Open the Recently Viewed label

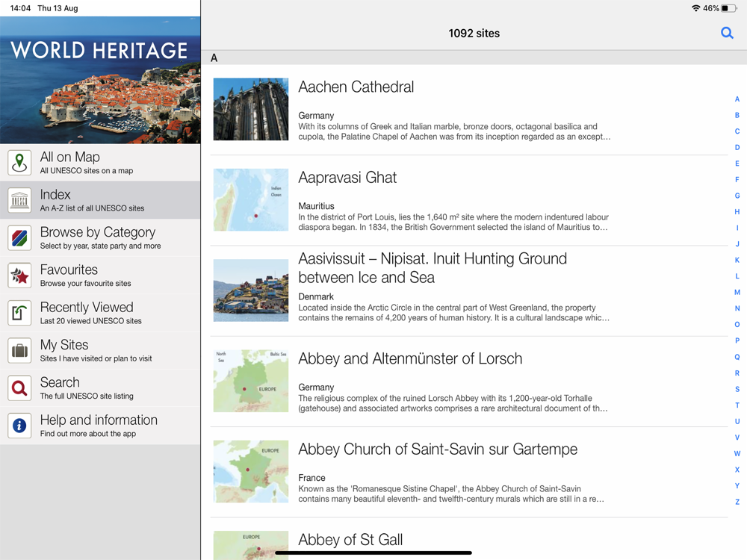pos(87,307)
